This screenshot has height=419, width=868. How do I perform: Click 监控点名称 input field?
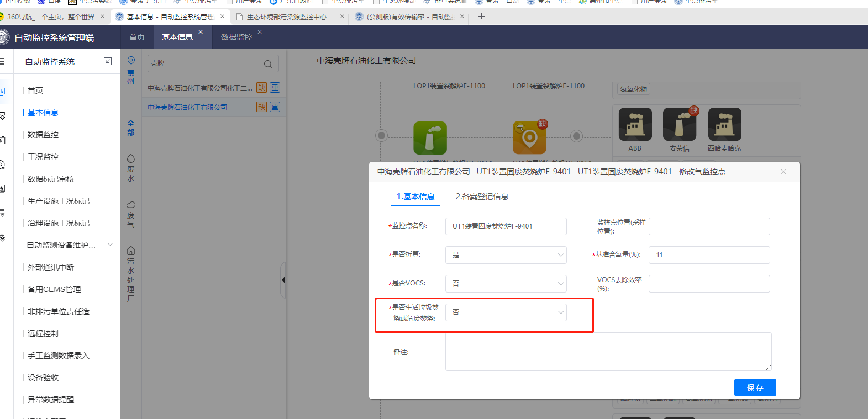(506, 226)
